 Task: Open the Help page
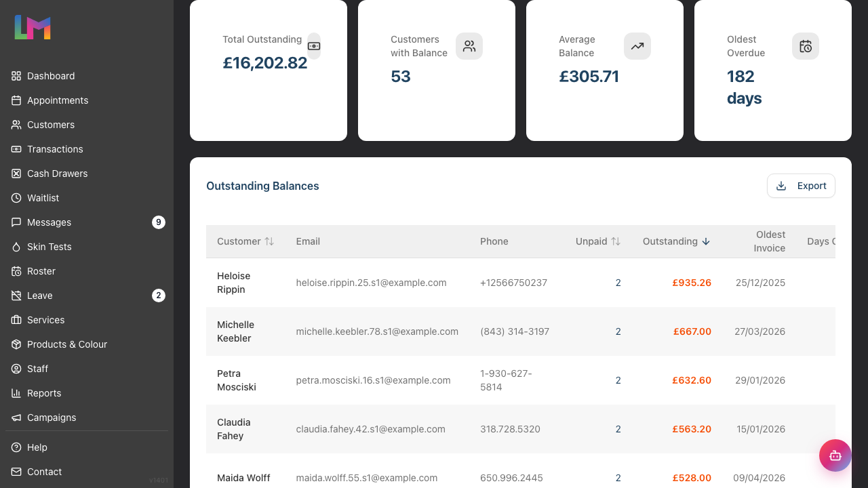point(87,447)
